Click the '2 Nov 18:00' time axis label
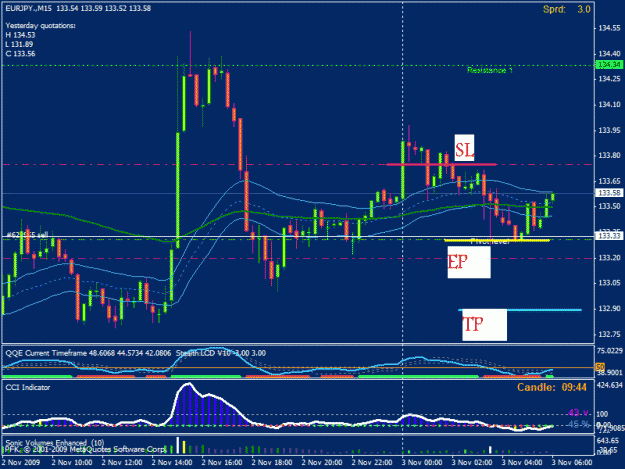 pos(272,463)
